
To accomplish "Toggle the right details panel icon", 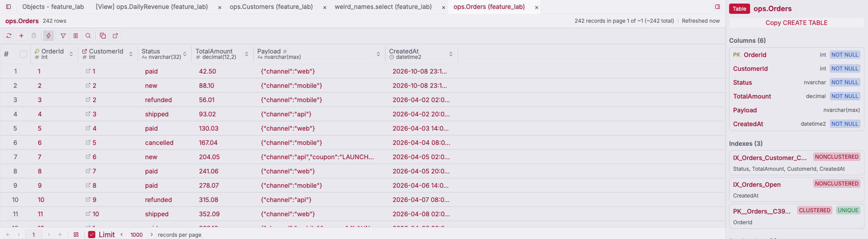I will 718,7.
